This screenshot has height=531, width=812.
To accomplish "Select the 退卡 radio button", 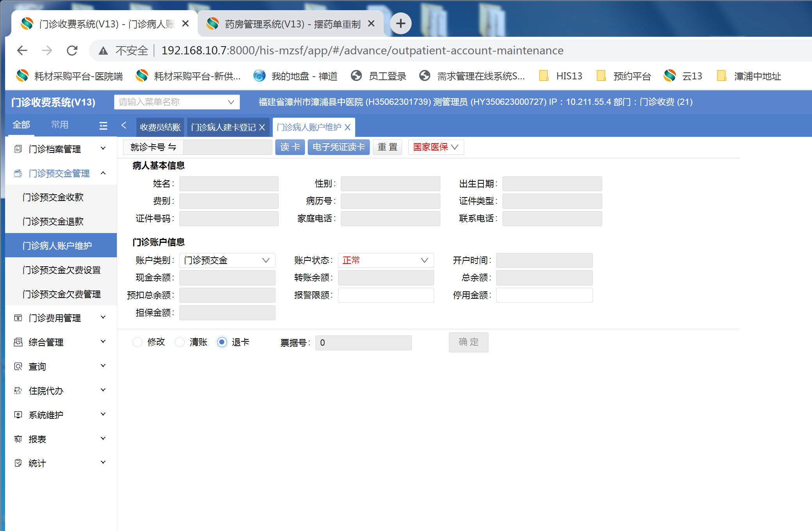I will [222, 342].
